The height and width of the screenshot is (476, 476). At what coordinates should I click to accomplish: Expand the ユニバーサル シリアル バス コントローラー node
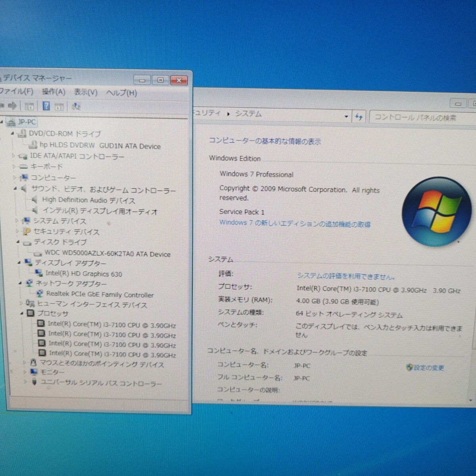pyautogui.click(x=26, y=382)
